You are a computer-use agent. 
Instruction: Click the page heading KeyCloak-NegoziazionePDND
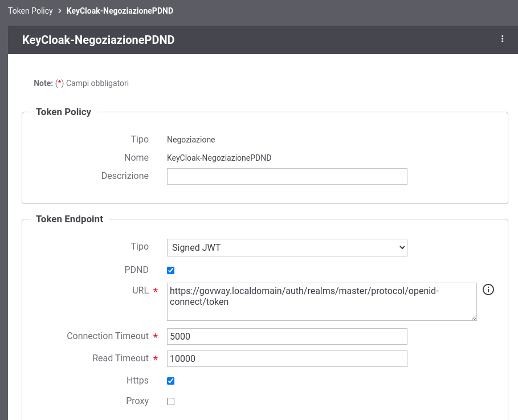pyautogui.click(x=98, y=40)
